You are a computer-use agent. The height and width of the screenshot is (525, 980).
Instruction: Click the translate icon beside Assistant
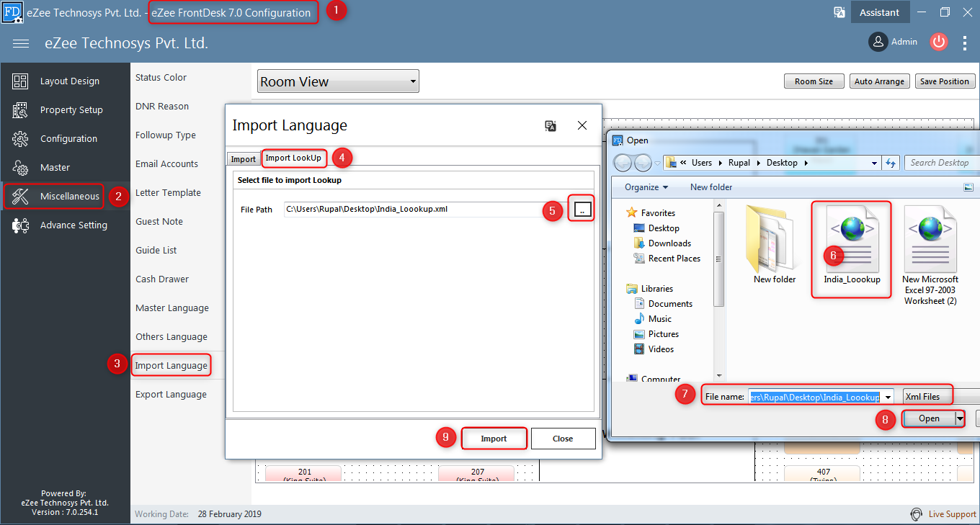[839, 12]
